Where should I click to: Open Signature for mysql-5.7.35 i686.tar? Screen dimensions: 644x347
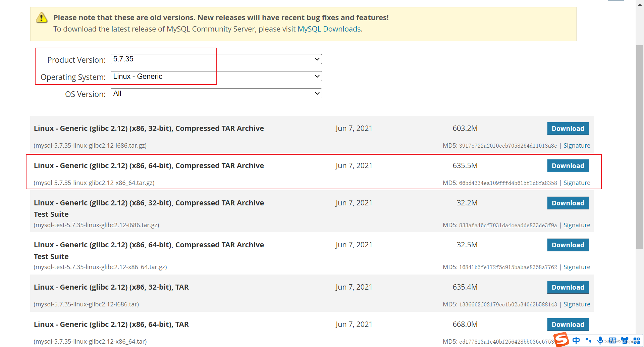tap(577, 304)
